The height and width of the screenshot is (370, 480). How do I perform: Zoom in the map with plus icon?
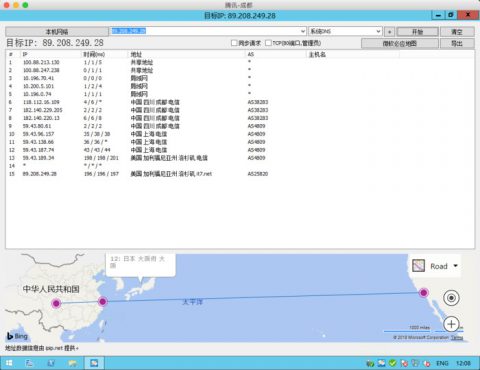(451, 324)
